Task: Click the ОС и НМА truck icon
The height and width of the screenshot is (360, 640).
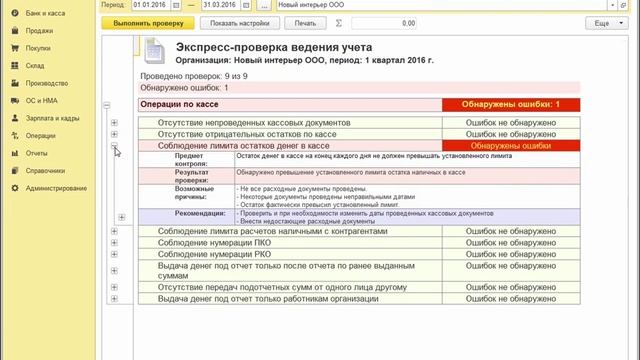Action: 15,100
